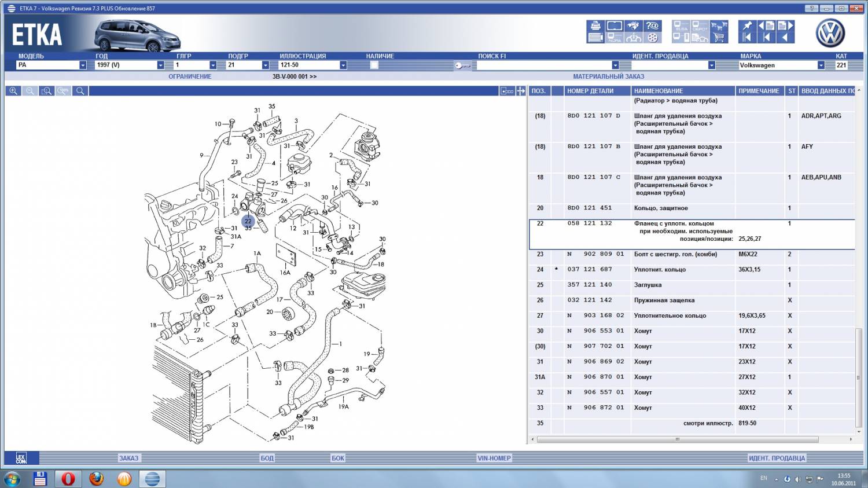
Task: Click the key icon next to НАЛИЧИЕ
Action: [462, 65]
